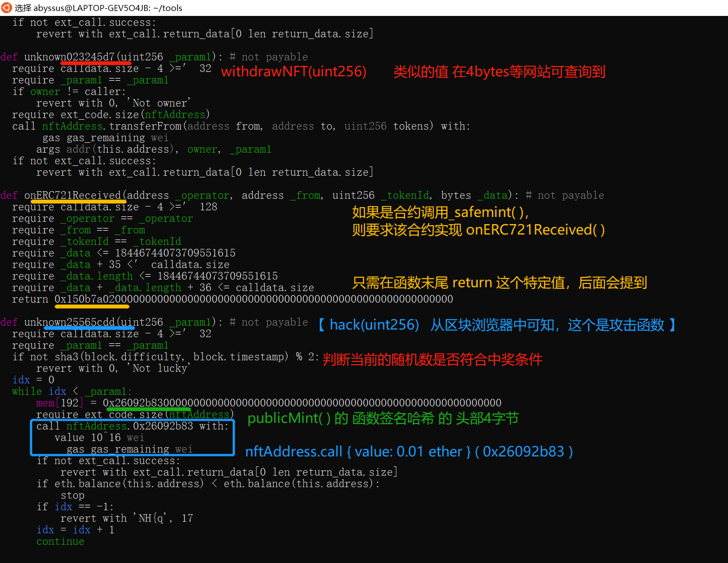
Task: Click the 'stop' statement
Action: pyautogui.click(x=73, y=495)
